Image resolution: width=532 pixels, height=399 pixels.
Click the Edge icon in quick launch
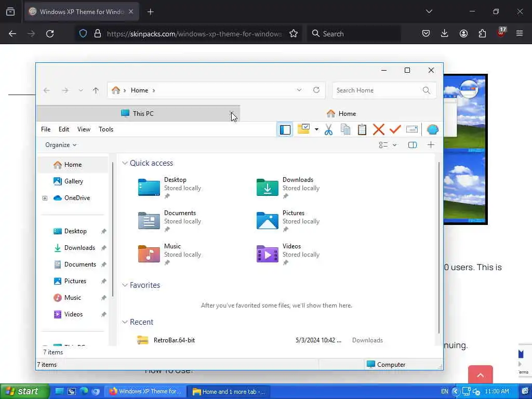(84, 392)
